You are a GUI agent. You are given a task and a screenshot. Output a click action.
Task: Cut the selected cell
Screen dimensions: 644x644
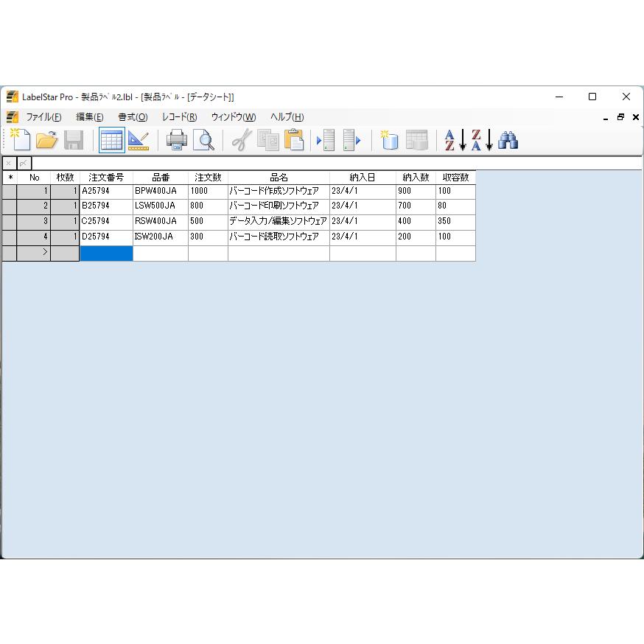click(239, 140)
